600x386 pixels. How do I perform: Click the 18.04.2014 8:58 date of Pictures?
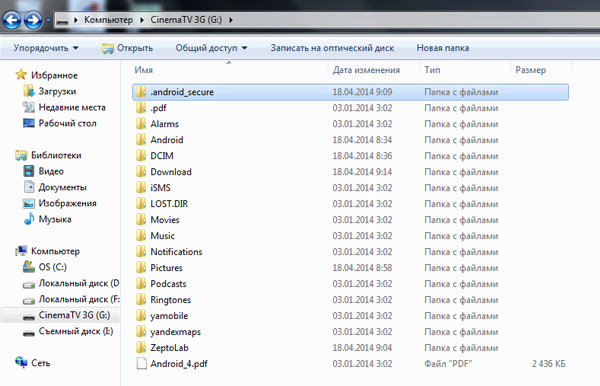(362, 268)
